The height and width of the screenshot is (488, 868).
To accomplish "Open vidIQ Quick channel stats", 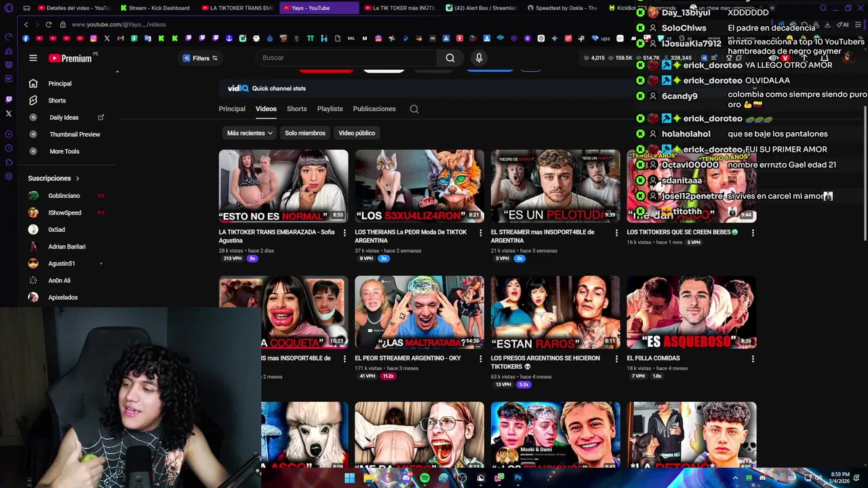I will (267, 88).
